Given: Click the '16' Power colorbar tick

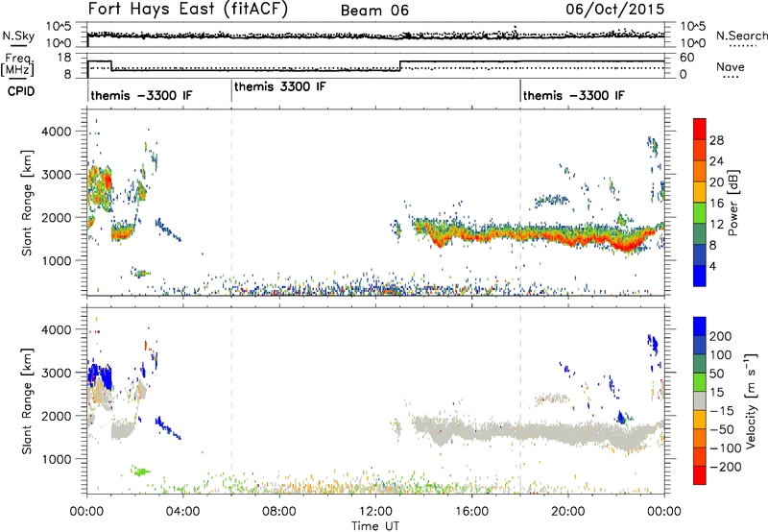Looking at the screenshot, I should click(716, 204).
